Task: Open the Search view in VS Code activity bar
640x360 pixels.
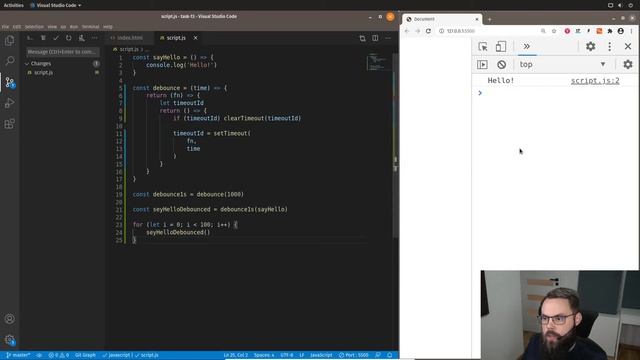Action: coord(9,61)
